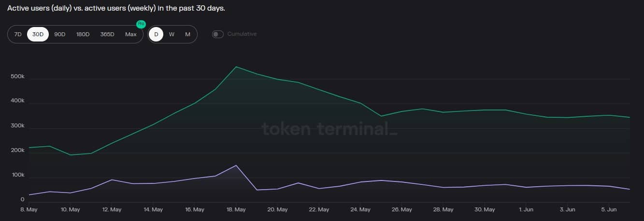Viewport: 644px width, 221px height.
Task: Click the chart title text
Action: coord(116,9)
